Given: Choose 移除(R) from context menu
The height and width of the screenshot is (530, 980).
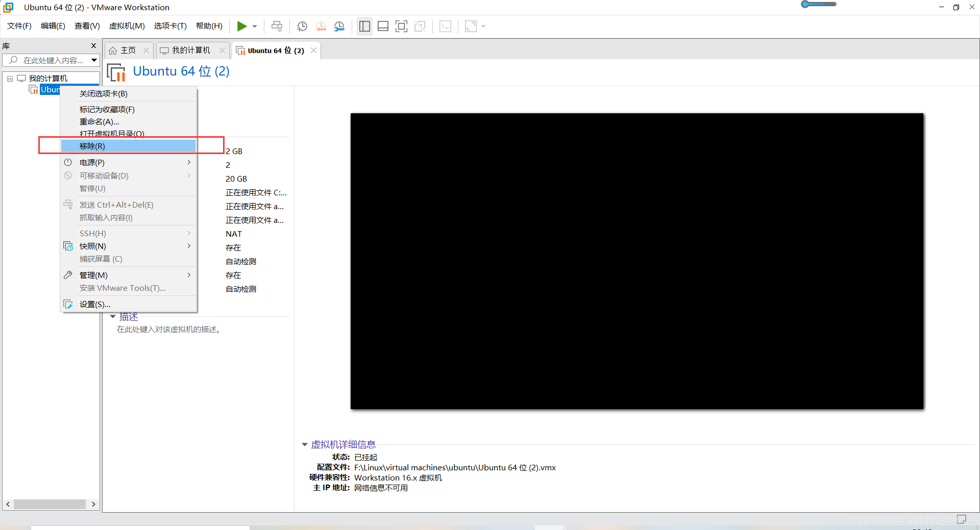Looking at the screenshot, I should tap(129, 146).
